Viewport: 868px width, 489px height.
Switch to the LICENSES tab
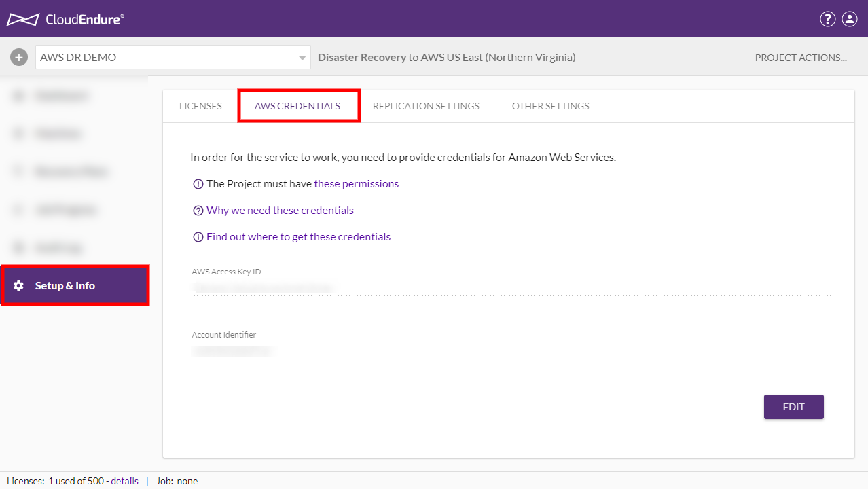coord(200,106)
